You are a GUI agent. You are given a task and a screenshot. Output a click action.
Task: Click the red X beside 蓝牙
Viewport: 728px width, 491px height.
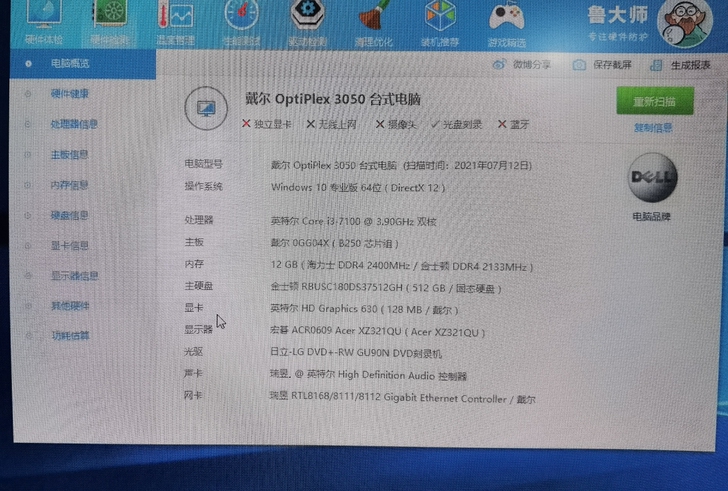502,124
